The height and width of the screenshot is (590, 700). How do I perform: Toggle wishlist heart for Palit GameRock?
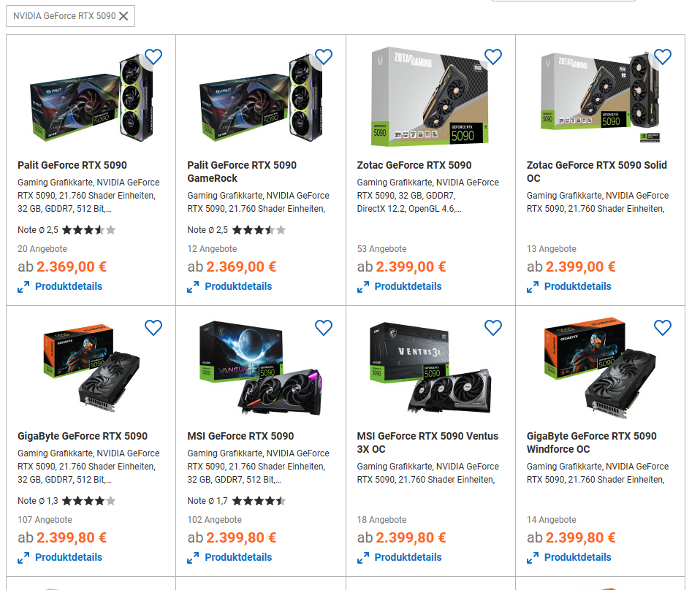pos(323,57)
